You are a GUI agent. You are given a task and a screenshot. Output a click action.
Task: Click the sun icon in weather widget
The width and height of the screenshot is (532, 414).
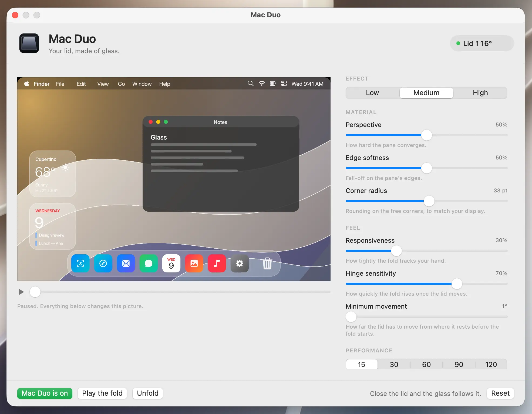click(65, 168)
